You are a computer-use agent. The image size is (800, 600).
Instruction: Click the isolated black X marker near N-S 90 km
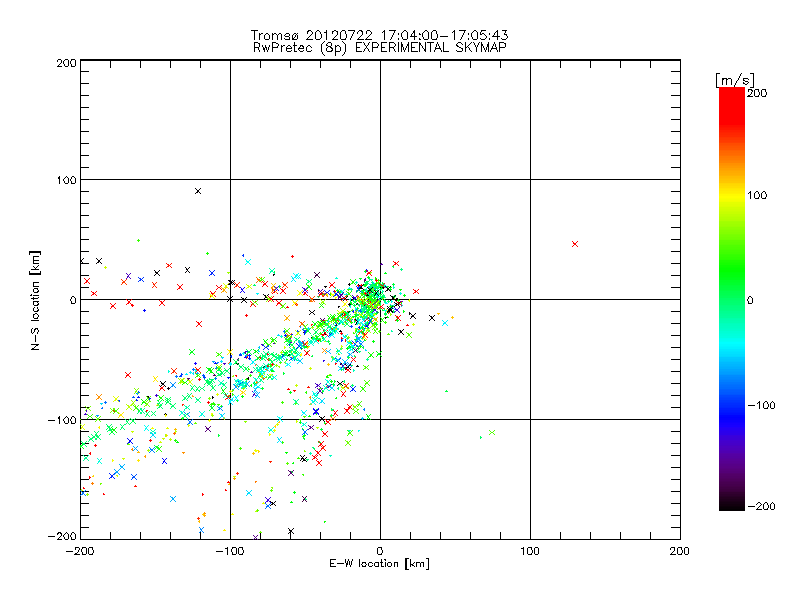(198, 191)
